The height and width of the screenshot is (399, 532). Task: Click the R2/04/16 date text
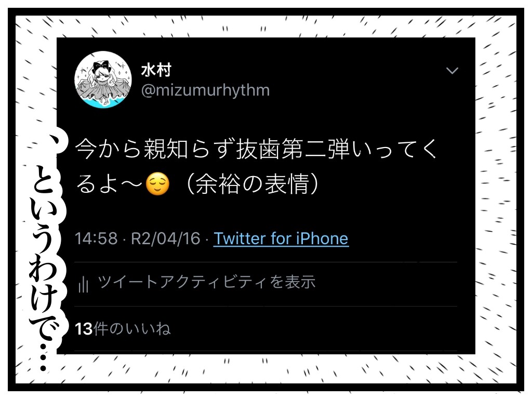(x=166, y=238)
